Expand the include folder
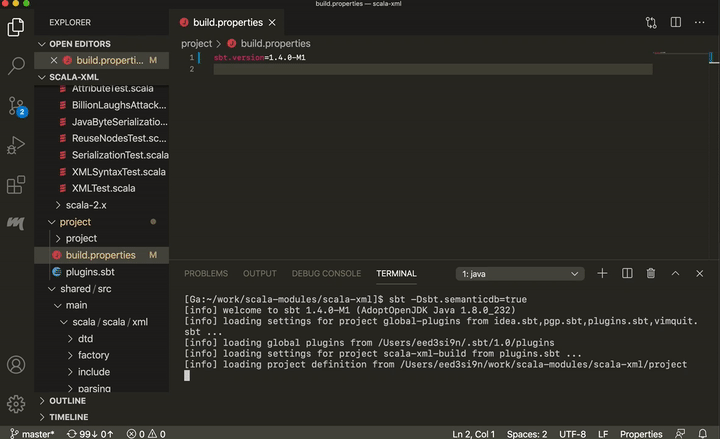 [x=101, y=372]
